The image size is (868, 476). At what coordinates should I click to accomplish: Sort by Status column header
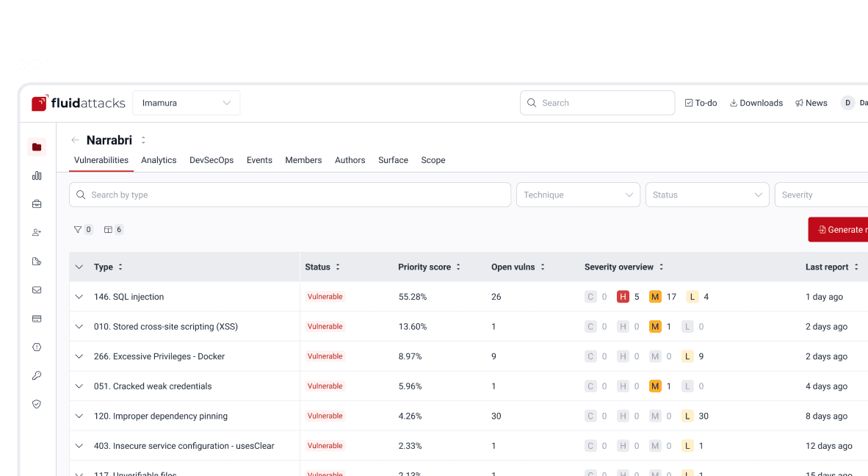(322, 267)
